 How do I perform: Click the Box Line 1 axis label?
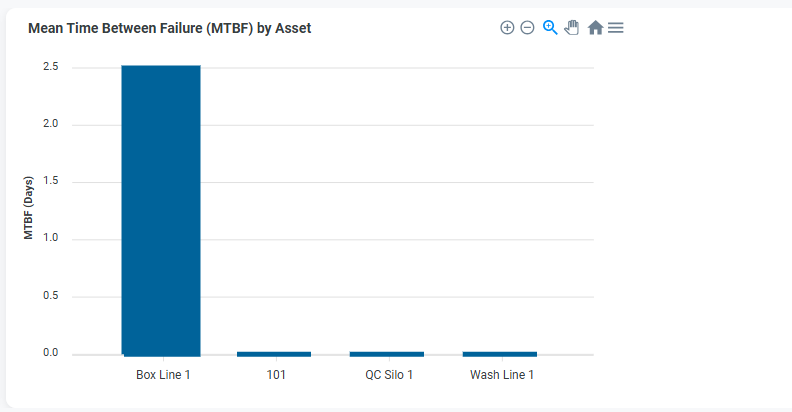coord(163,375)
